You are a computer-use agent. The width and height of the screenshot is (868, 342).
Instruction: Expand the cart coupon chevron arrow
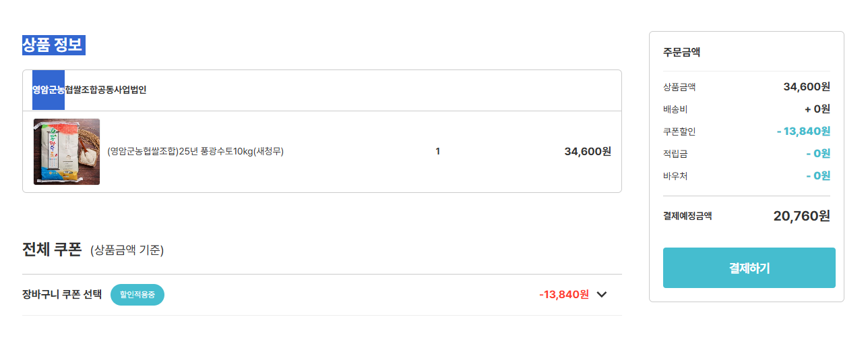click(x=602, y=295)
